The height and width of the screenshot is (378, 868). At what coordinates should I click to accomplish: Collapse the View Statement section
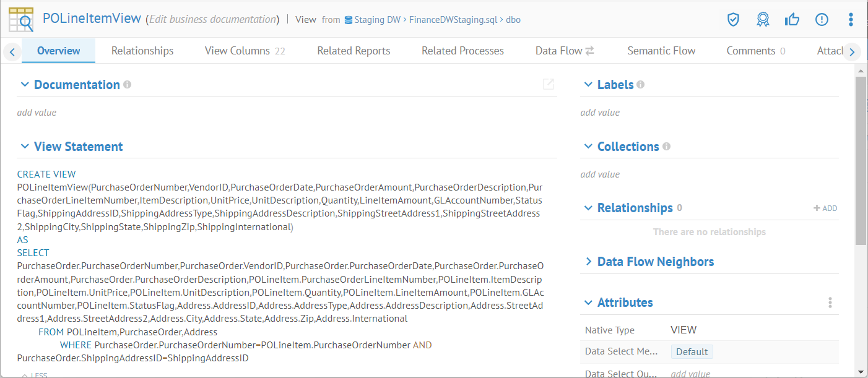click(x=25, y=147)
